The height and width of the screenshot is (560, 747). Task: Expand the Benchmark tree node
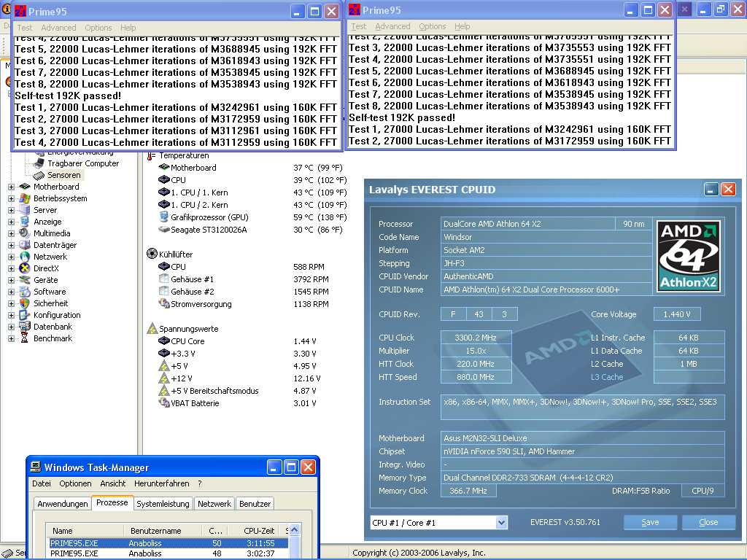[x=12, y=338]
